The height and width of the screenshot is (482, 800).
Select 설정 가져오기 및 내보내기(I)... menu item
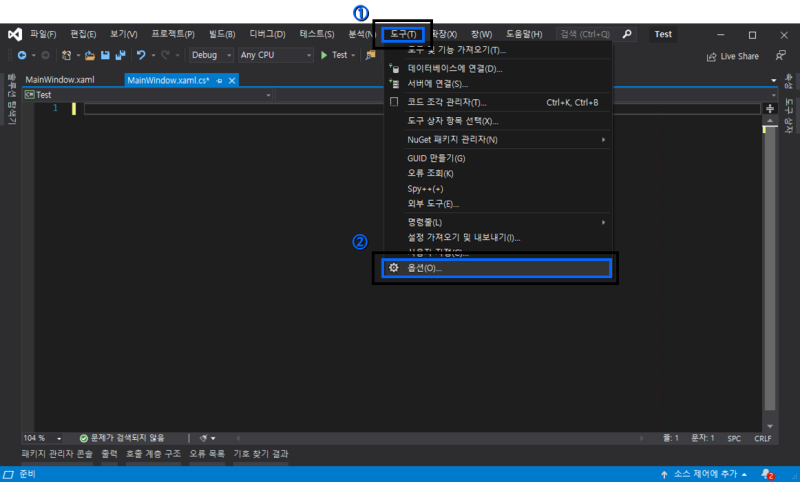(x=497, y=238)
